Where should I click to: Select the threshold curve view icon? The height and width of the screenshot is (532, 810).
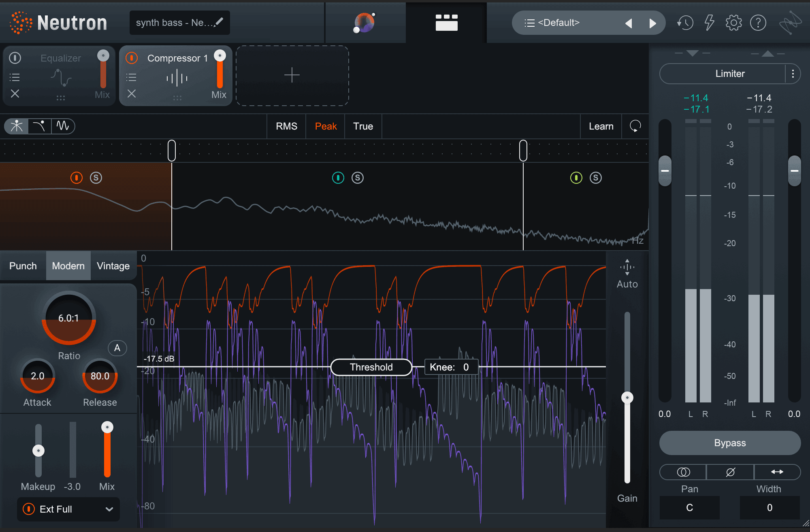[40, 126]
